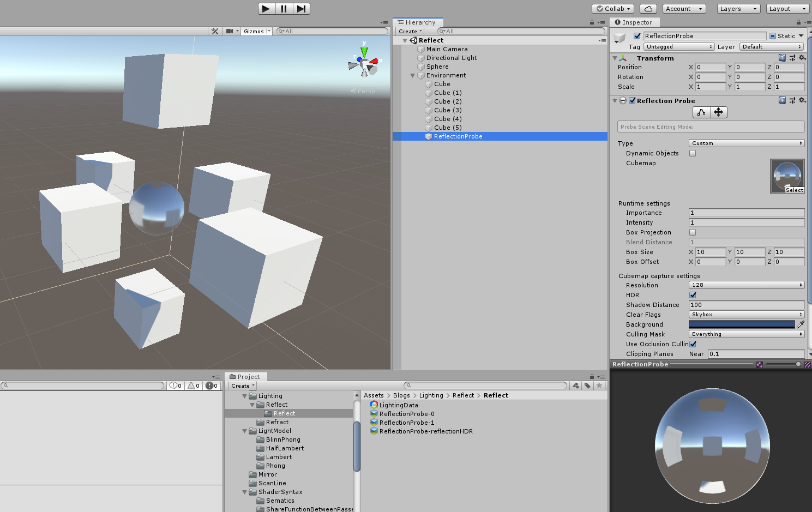This screenshot has height=512, width=812.
Task: Open the Layout menu in the top-right toolbar
Action: 787,8
